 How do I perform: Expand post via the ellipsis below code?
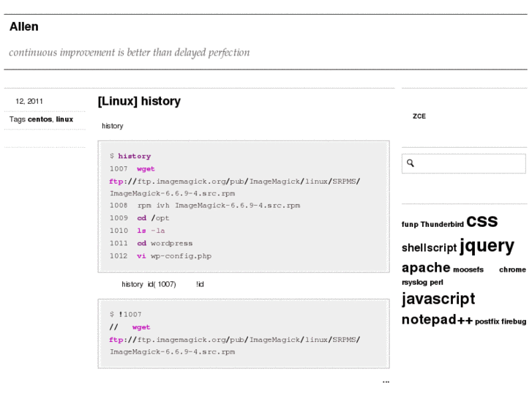[x=386, y=381]
